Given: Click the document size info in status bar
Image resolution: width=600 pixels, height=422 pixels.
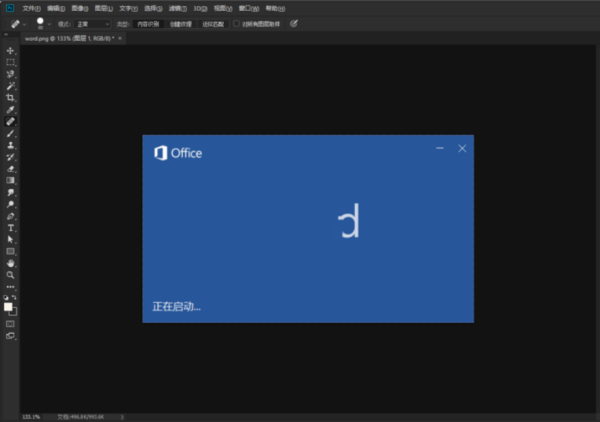Looking at the screenshot, I should (81, 417).
